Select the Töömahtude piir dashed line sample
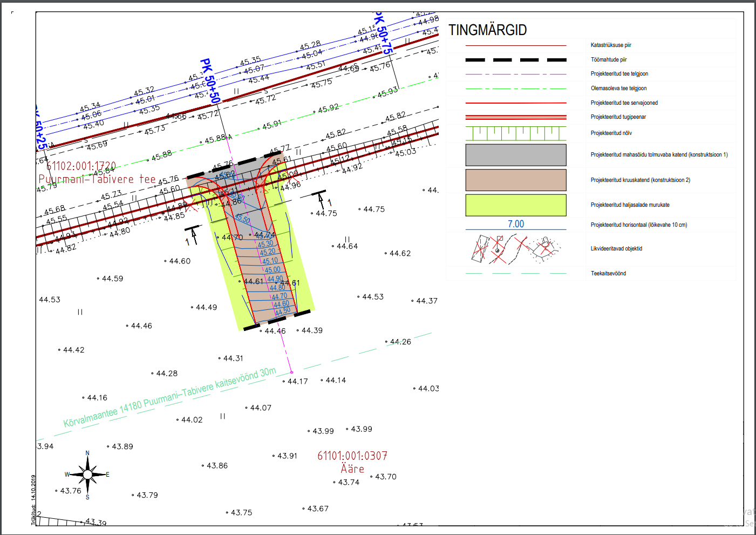The width and height of the screenshot is (756, 535). tap(516, 60)
